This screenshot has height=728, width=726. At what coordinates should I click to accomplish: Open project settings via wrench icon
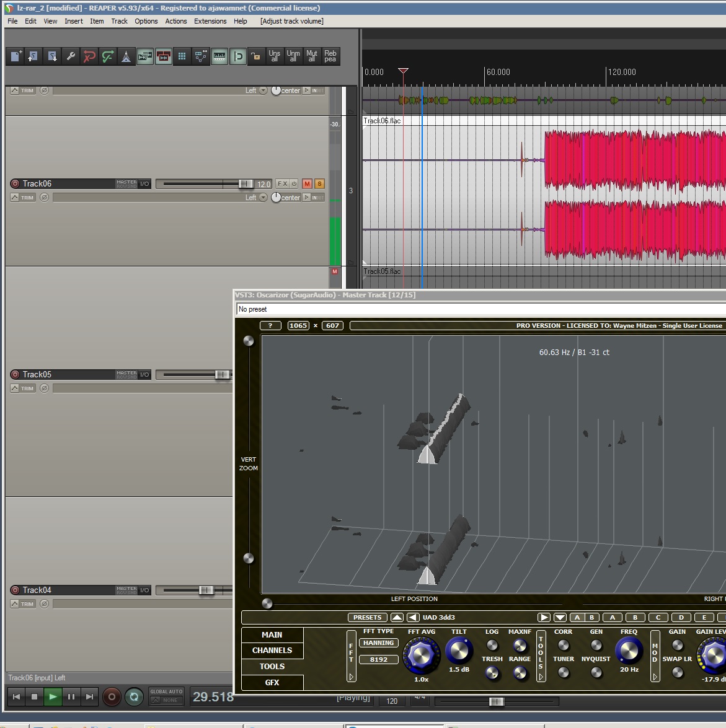[71, 56]
